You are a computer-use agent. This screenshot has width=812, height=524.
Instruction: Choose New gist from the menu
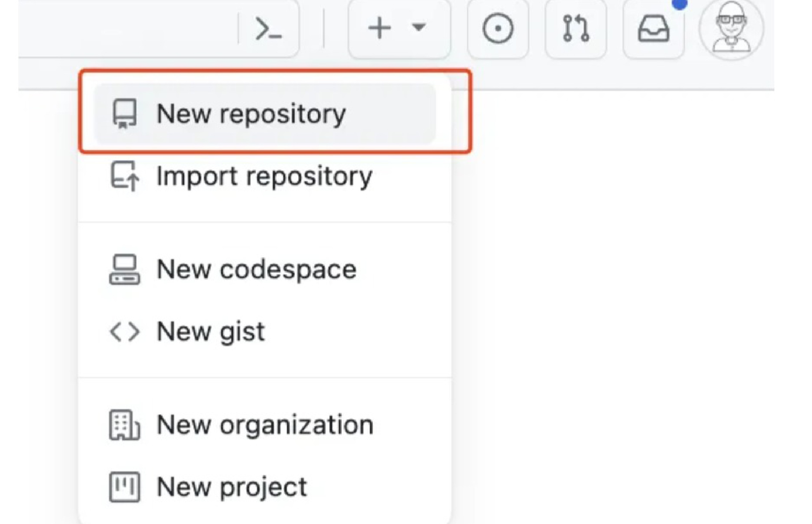point(210,332)
